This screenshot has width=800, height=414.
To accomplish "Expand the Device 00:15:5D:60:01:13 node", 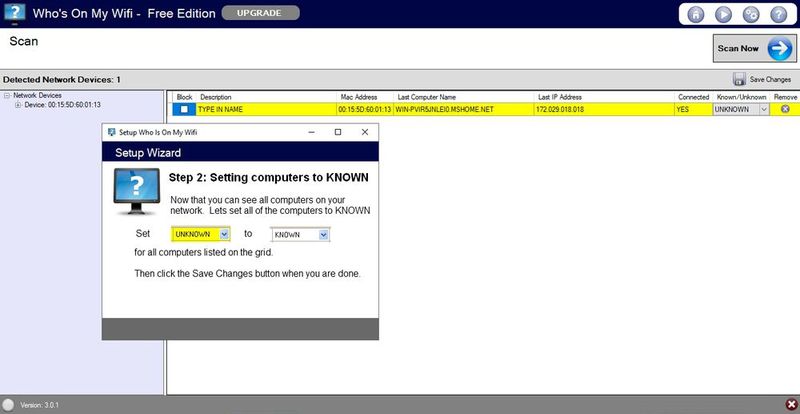I will 18,105.
